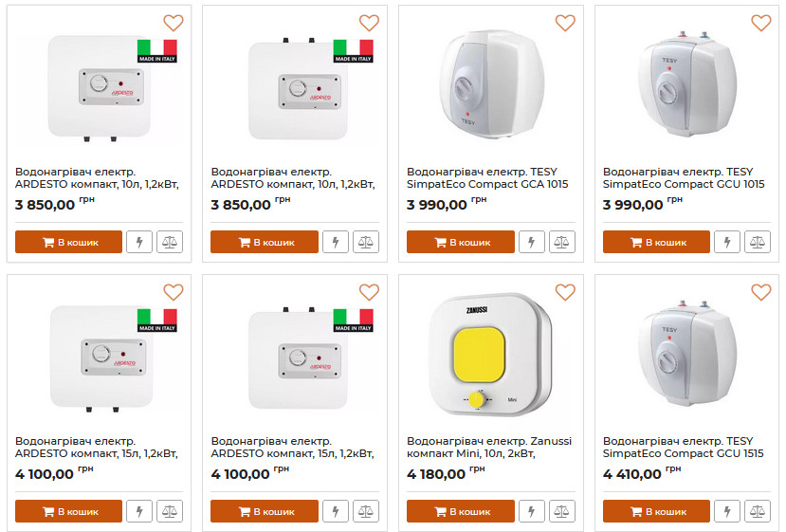Click lightning icon for Zanussi Mini heater
786x532 pixels.
point(531,511)
